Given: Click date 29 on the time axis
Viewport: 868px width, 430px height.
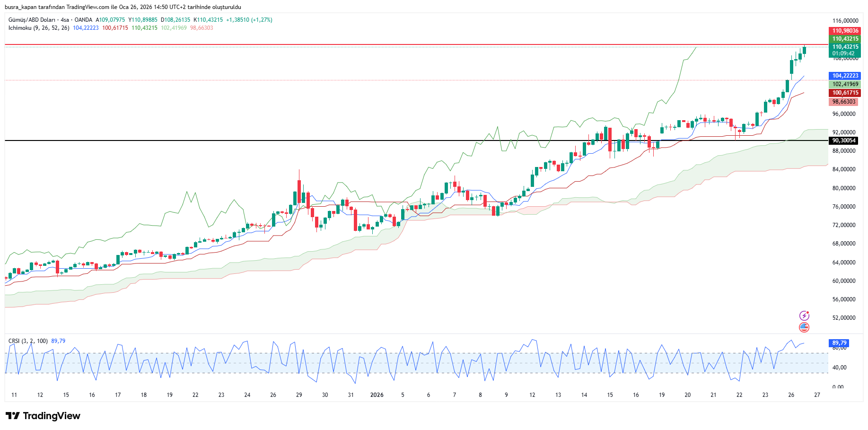Looking at the screenshot, I should click(x=299, y=395).
